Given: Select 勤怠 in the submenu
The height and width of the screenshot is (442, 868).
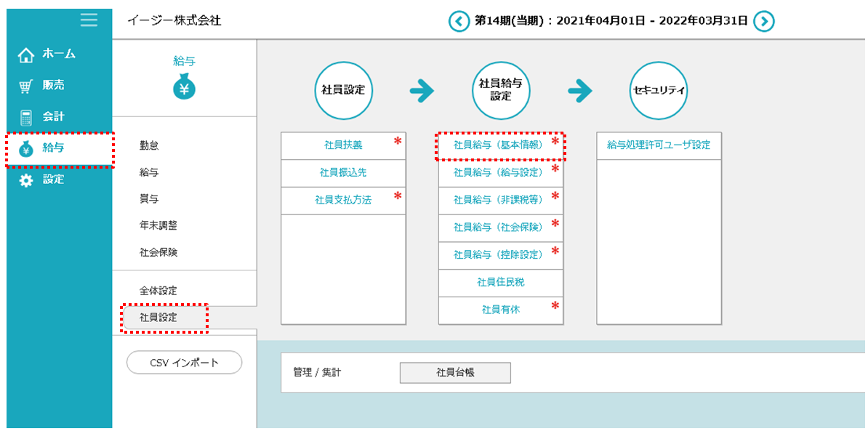Looking at the screenshot, I should 149,145.
